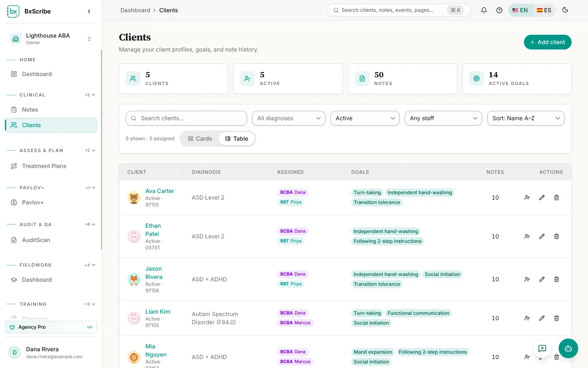Collapse the sidebar with the chevron
Viewport: 588px width, 368px height.
(x=89, y=11)
